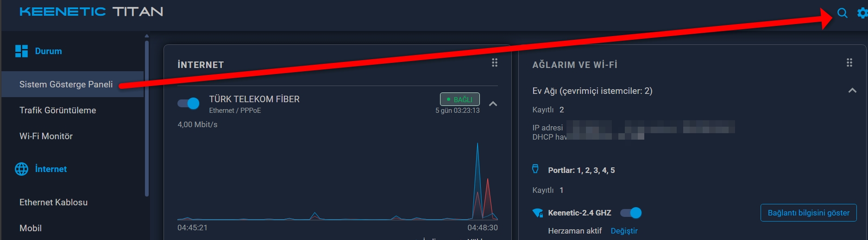Click the BAĞLI status badge
The image size is (868, 240).
click(x=459, y=99)
